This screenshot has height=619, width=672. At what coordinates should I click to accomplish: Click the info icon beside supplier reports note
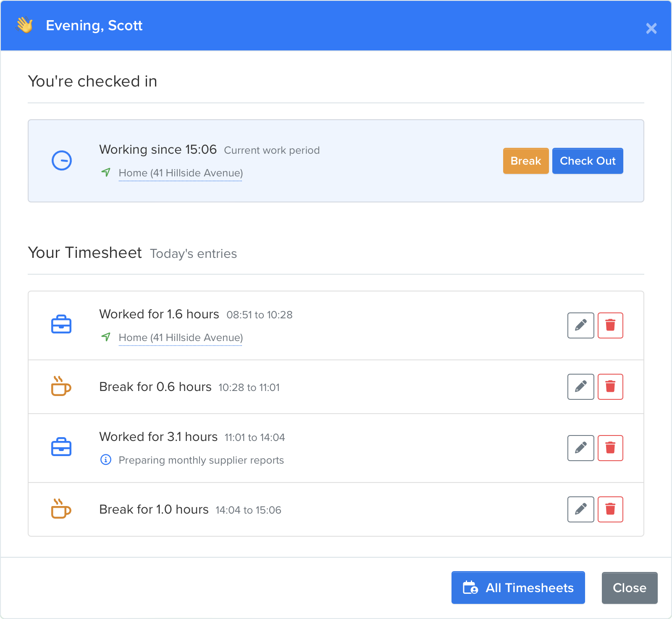105,460
